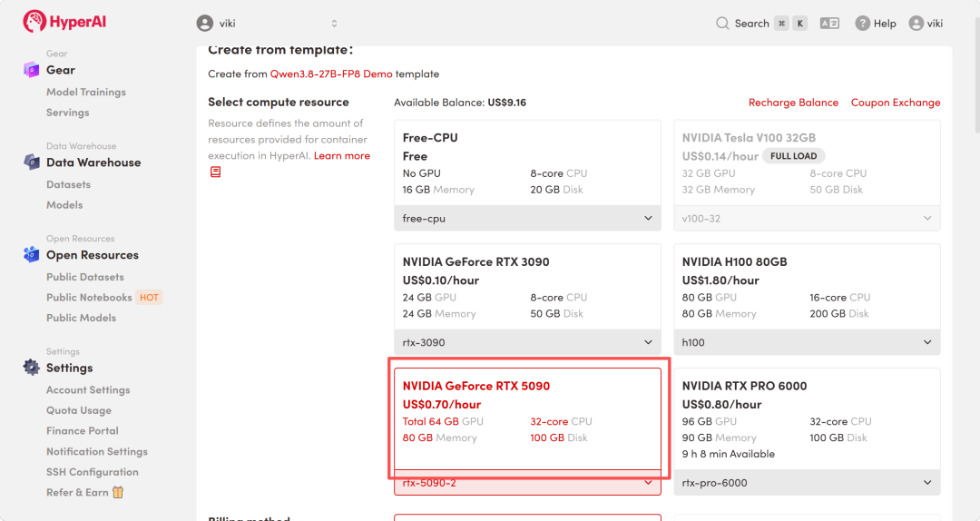
Task: Click the Help text in the header
Action: pyautogui.click(x=885, y=23)
